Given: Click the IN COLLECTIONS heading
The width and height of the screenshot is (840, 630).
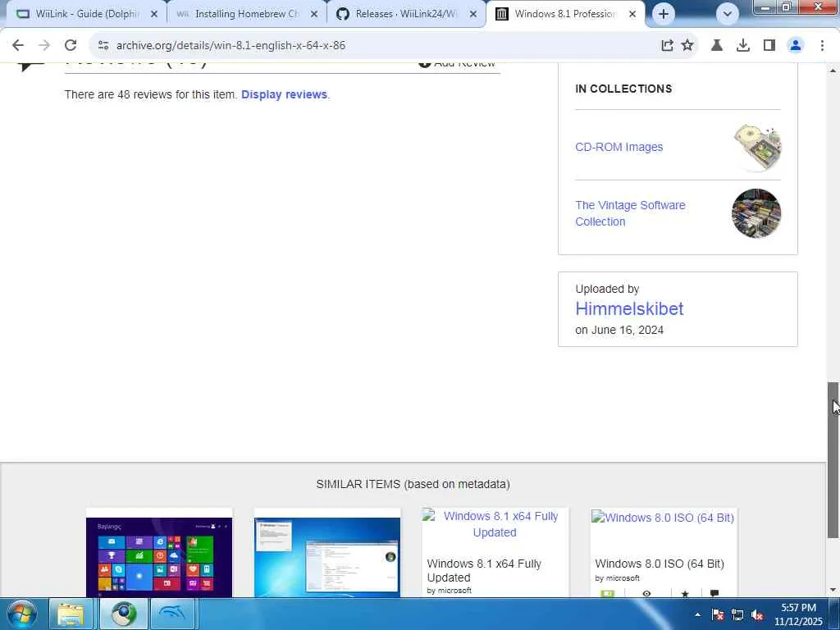Looking at the screenshot, I should [623, 89].
